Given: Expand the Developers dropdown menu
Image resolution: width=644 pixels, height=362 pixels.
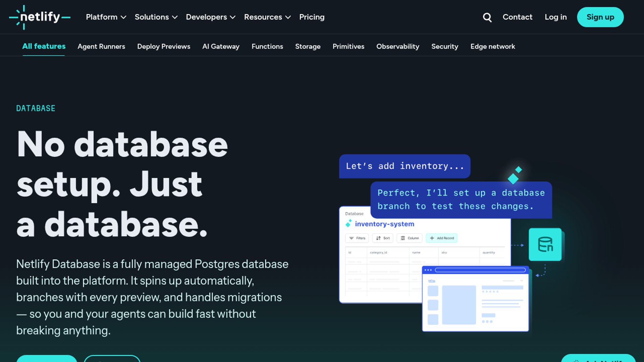Looking at the screenshot, I should click(211, 17).
